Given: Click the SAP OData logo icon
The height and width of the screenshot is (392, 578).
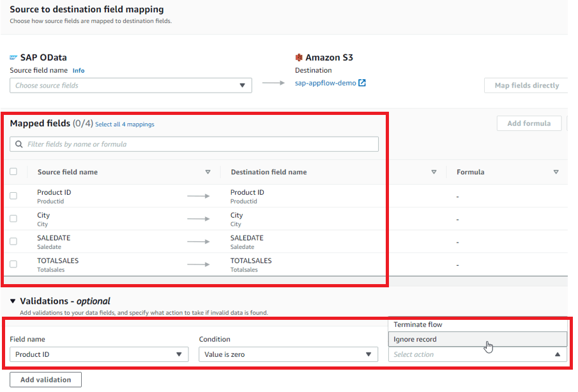Looking at the screenshot, I should pyautogui.click(x=13, y=57).
